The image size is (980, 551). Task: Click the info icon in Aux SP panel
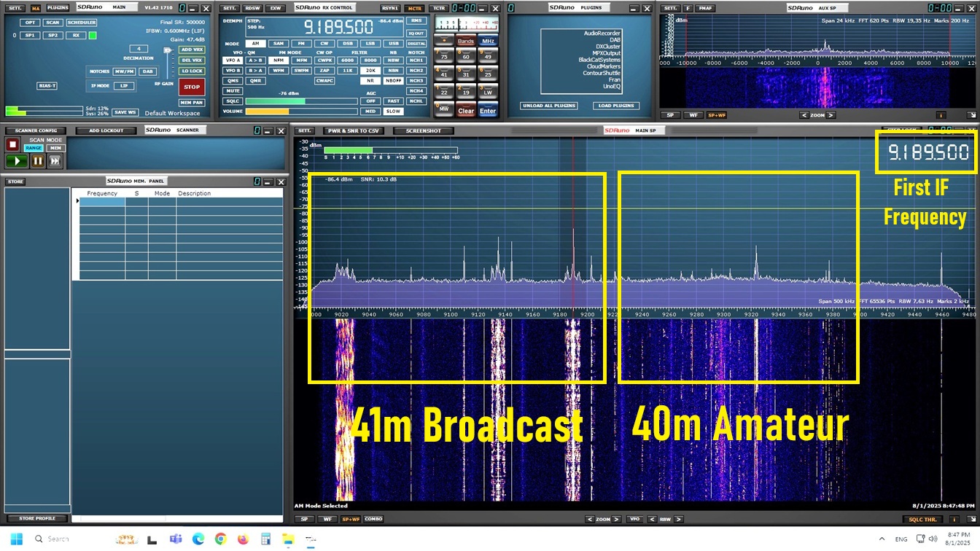click(x=941, y=115)
